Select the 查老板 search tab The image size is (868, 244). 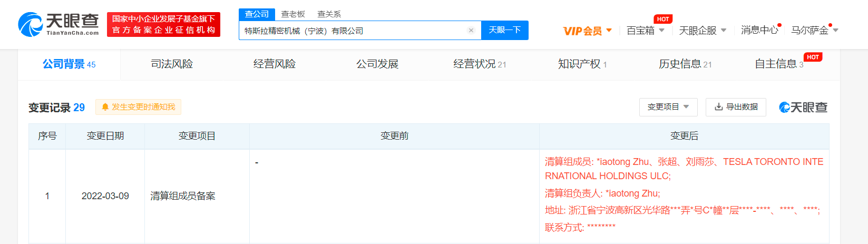(293, 14)
